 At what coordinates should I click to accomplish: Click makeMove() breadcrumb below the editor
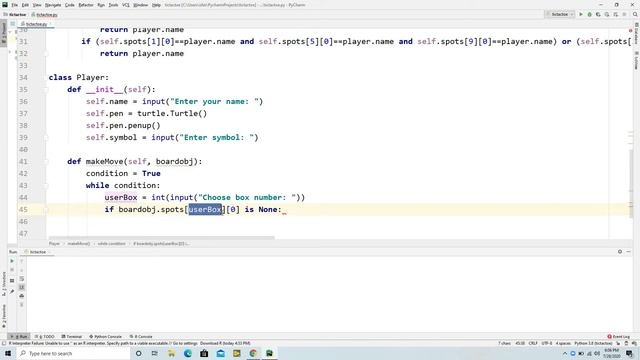tap(78, 244)
